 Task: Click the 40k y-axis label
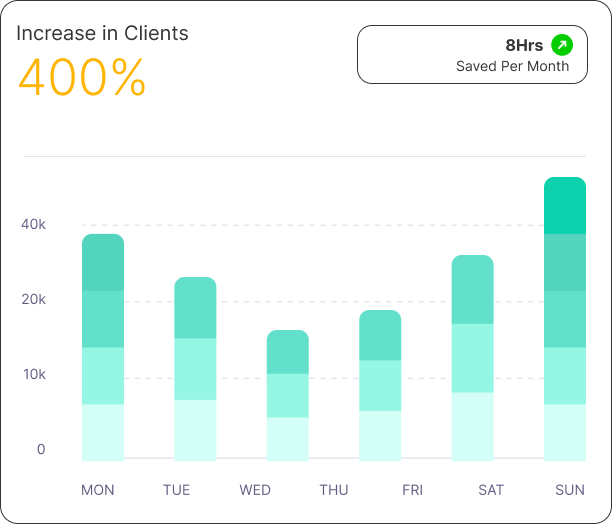34,224
